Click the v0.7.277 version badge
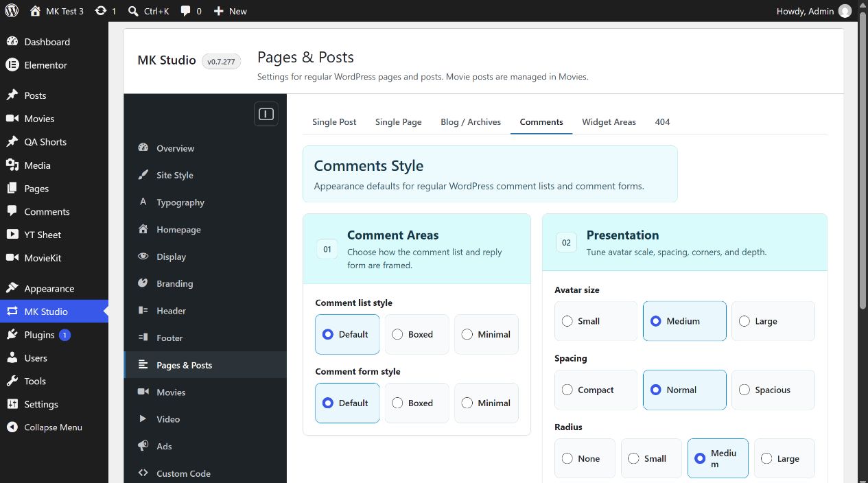This screenshot has height=483, width=868. 221,61
